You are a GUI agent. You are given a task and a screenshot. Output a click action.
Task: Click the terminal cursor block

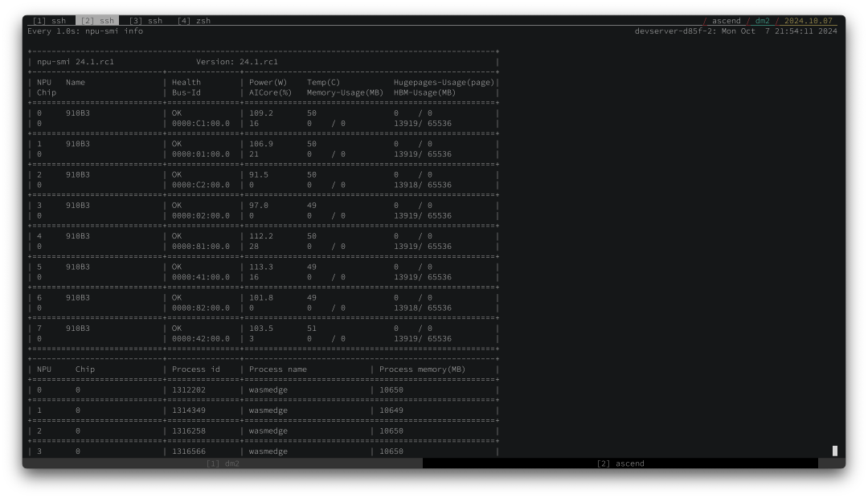[x=835, y=451]
